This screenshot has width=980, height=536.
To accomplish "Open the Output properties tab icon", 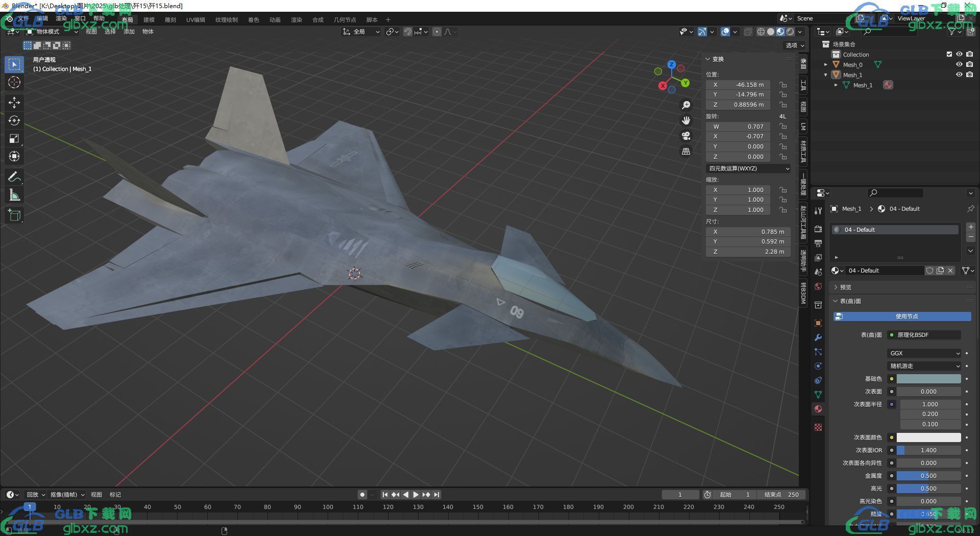I will coord(818,243).
